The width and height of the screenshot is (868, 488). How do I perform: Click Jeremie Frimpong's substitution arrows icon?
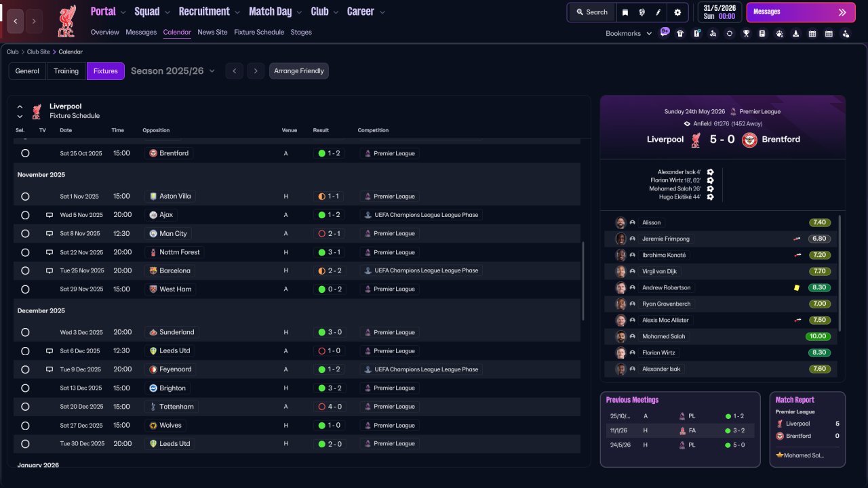point(797,239)
